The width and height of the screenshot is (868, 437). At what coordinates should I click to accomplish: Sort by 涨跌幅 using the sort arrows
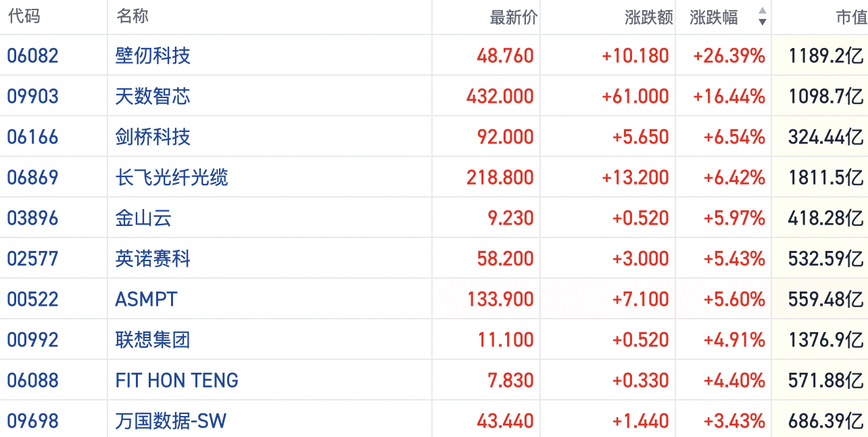click(763, 17)
